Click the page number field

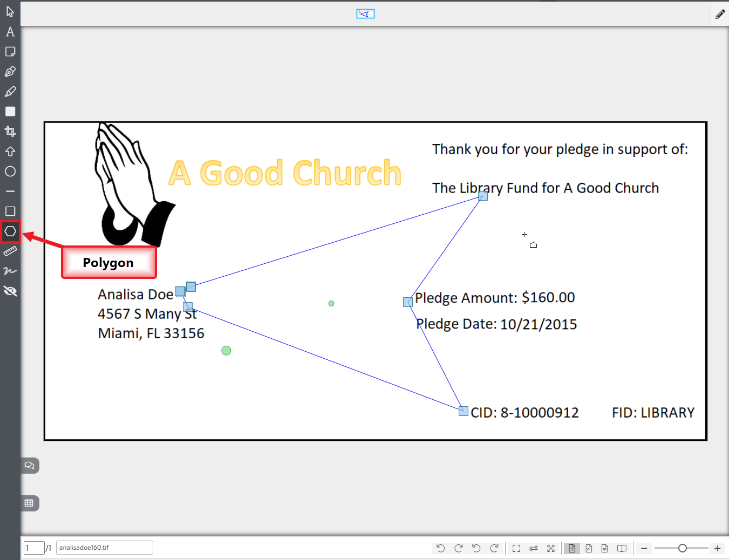tap(34, 548)
